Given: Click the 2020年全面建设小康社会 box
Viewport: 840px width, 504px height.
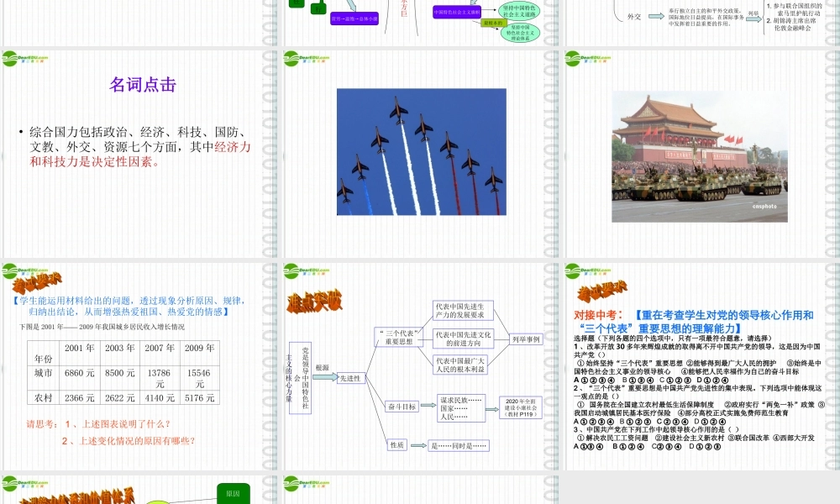Looking at the screenshot, I should [x=520, y=407].
